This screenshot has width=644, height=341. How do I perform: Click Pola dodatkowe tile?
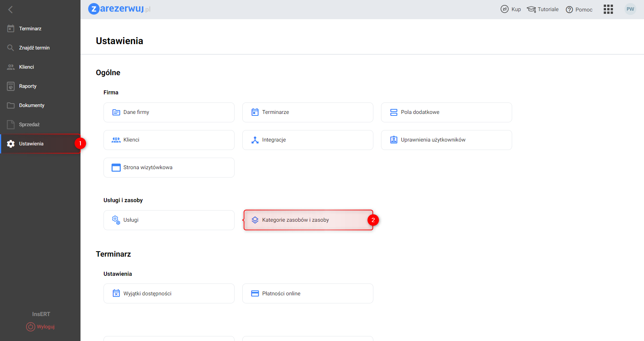(x=446, y=112)
